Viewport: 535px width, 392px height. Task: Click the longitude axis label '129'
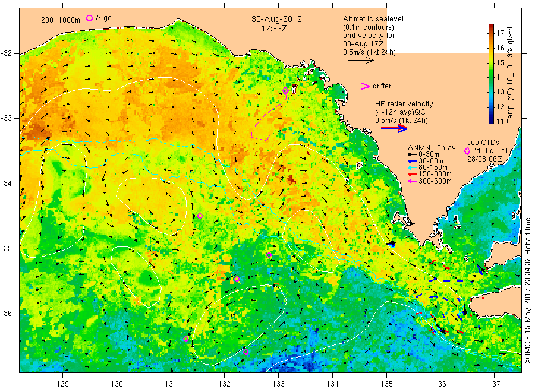(63, 384)
